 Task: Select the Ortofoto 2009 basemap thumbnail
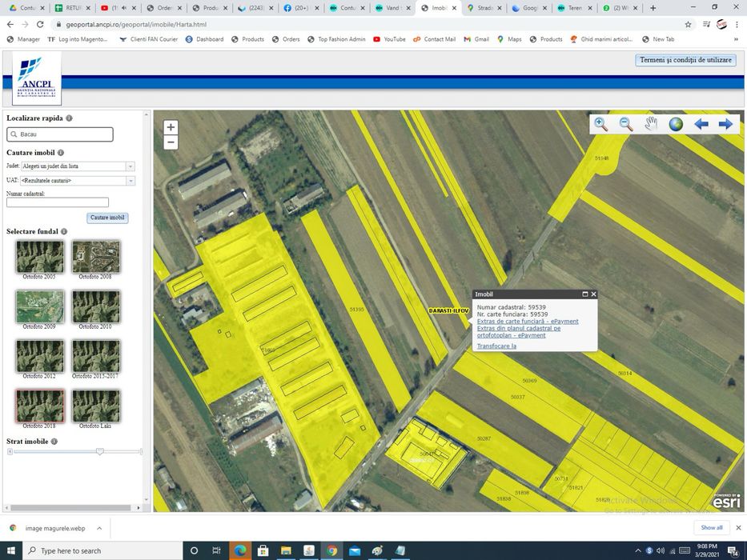tap(39, 306)
